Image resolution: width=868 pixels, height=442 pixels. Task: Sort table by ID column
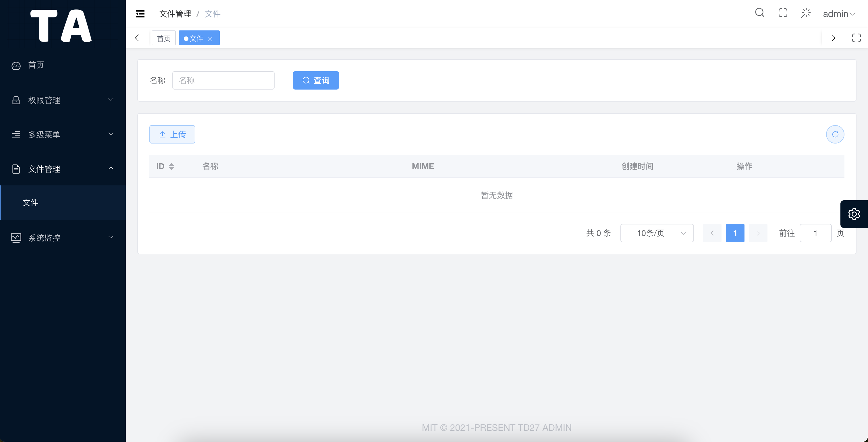171,166
